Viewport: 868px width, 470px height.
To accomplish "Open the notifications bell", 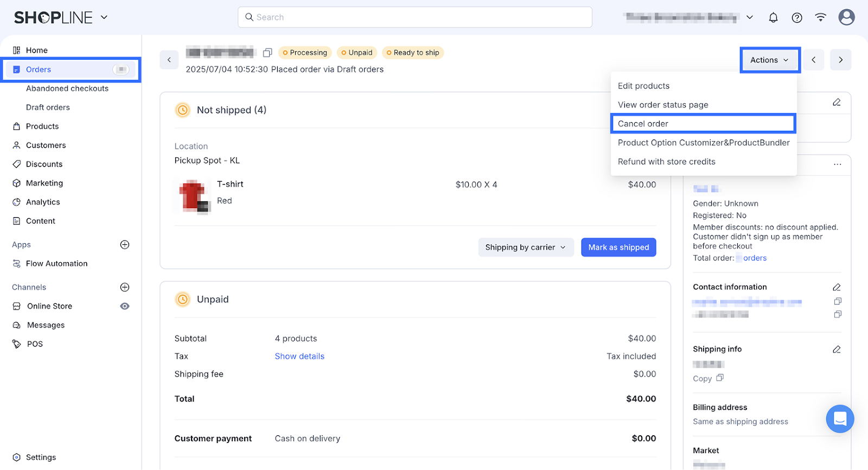I will tap(773, 17).
